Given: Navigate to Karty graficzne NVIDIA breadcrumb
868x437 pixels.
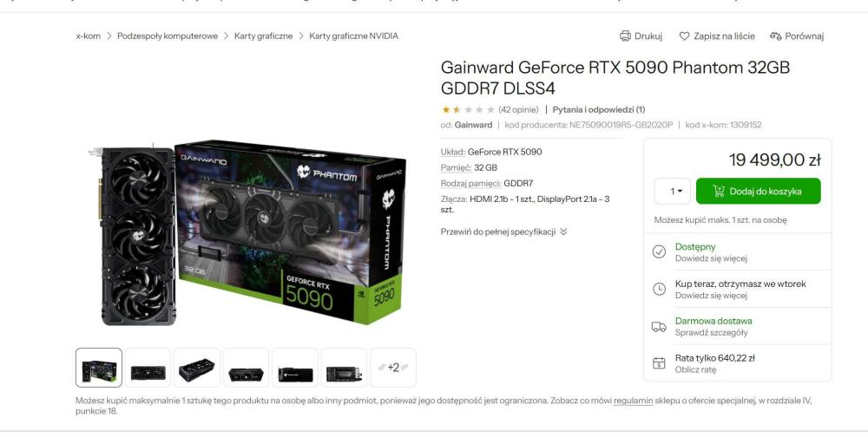Looking at the screenshot, I should (354, 36).
